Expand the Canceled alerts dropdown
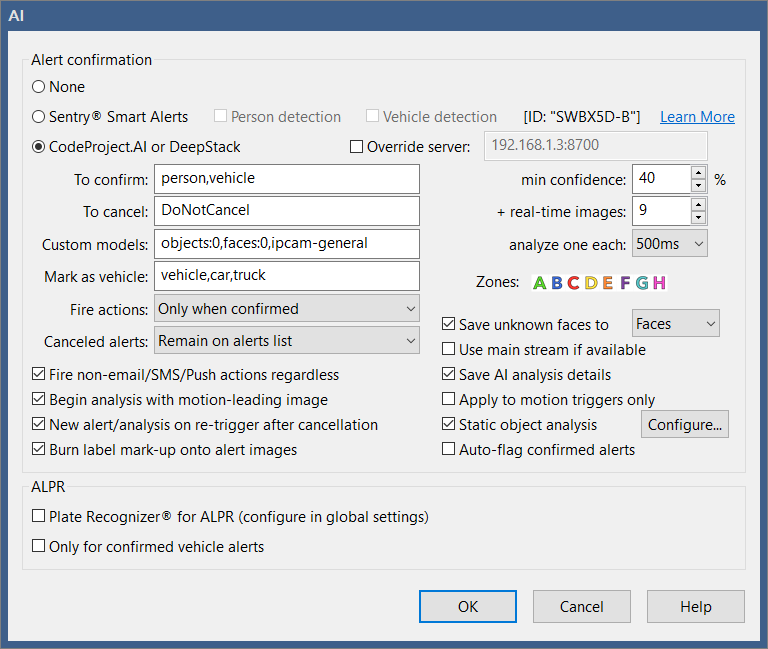The image size is (768, 649). 287,341
